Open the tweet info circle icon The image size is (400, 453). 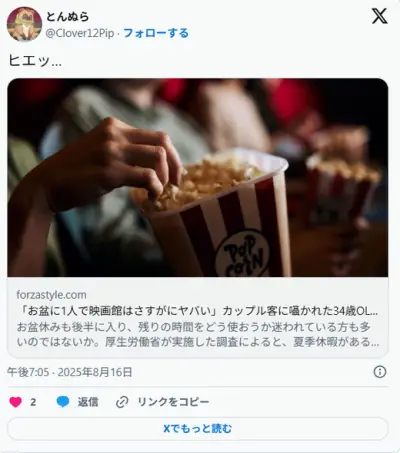pyautogui.click(x=380, y=372)
